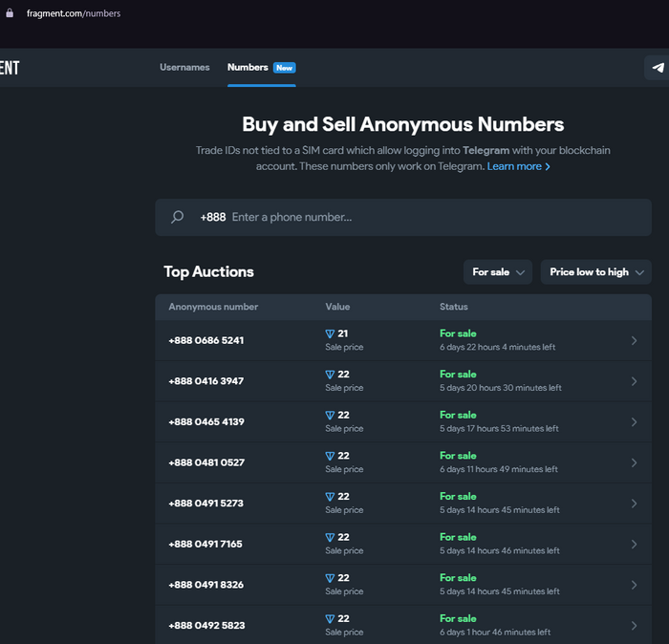Open the +888 0465 4139 listing

point(403,421)
